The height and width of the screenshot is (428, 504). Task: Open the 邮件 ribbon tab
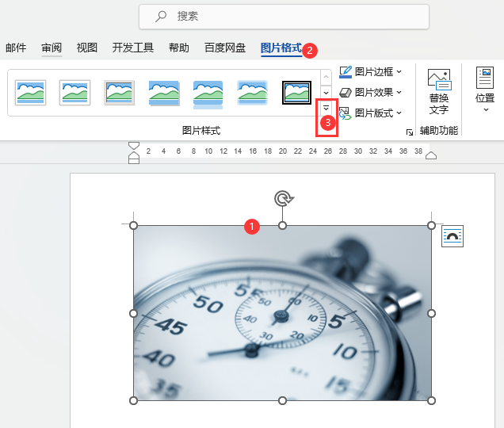coord(16,48)
